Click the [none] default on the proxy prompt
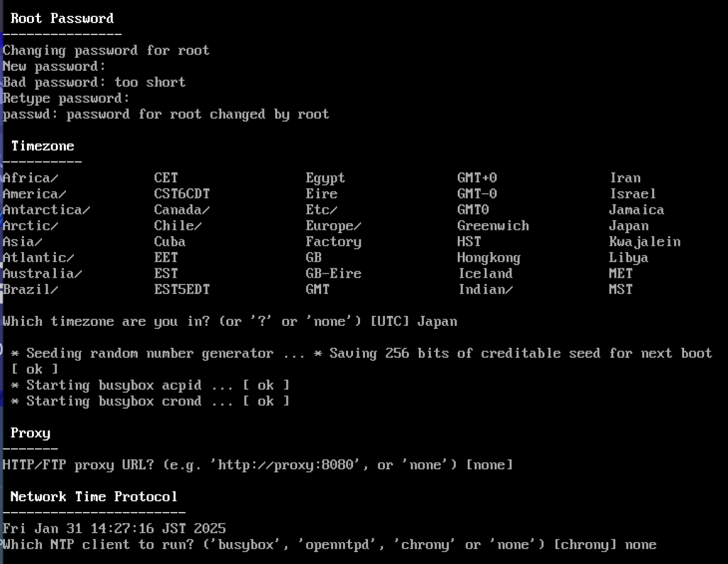 [489, 465]
